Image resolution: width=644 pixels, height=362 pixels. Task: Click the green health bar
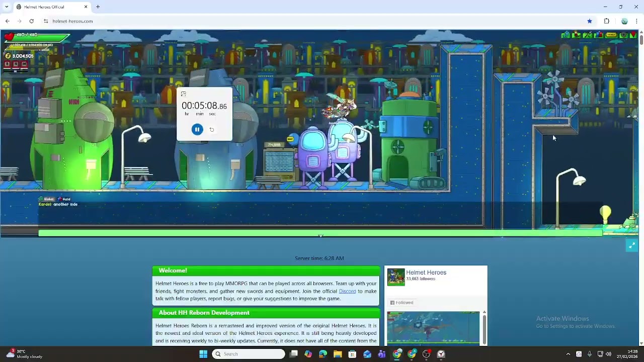[x=36, y=37]
